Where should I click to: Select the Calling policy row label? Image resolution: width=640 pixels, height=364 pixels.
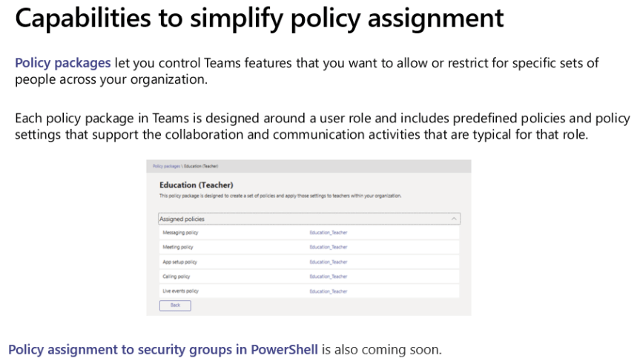(x=177, y=277)
